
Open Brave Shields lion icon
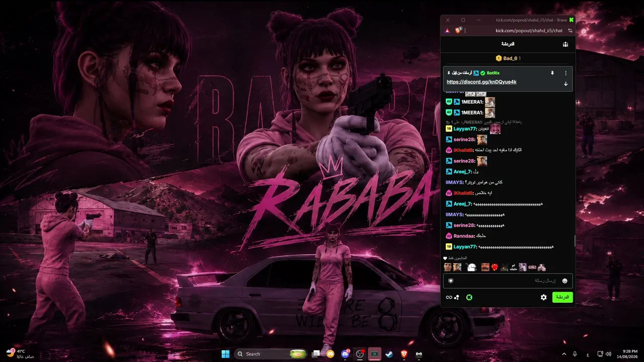click(458, 30)
